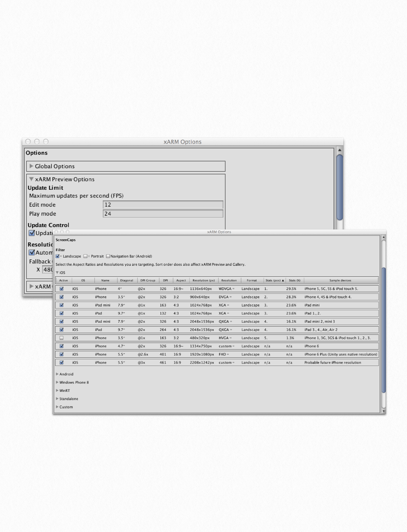
Task: Click the back window's scrollbar up arrow
Action: (340, 150)
